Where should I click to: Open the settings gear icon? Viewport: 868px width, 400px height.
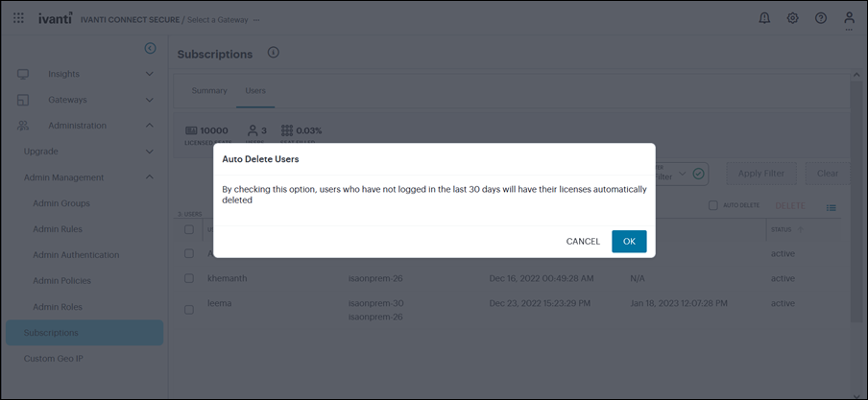pos(792,18)
